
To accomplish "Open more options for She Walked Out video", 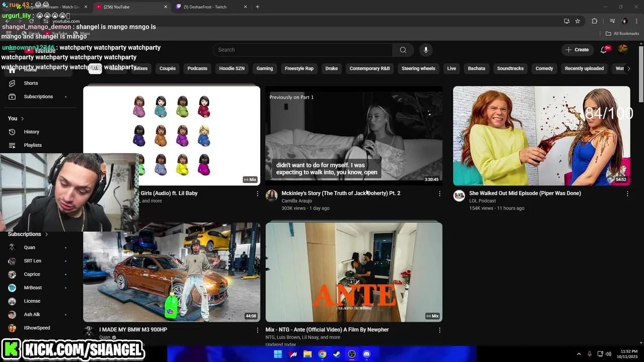I will pos(627,194).
